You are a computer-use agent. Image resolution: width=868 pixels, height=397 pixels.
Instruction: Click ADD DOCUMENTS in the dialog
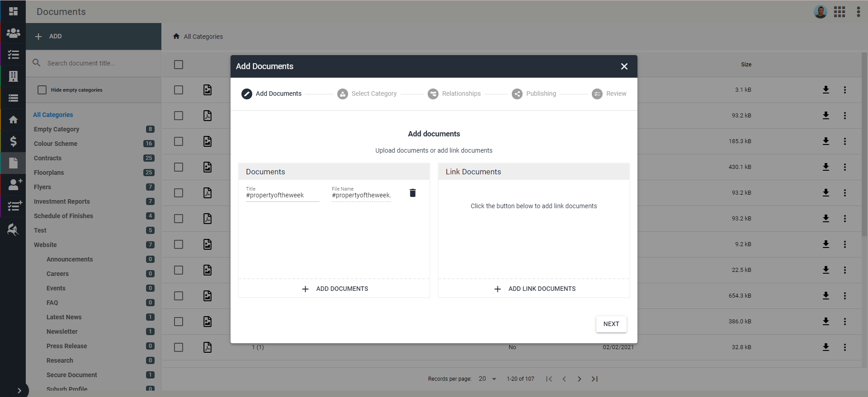pyautogui.click(x=334, y=289)
